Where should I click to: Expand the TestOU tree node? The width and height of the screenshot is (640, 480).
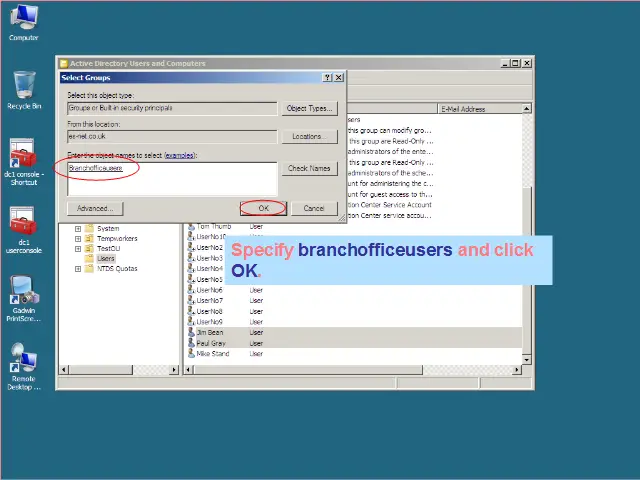click(x=78, y=248)
